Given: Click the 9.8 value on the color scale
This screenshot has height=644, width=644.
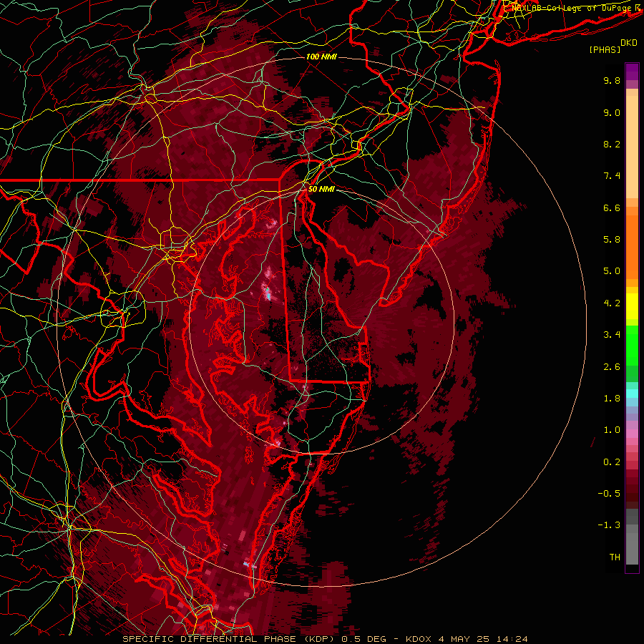Looking at the screenshot, I should point(612,80).
